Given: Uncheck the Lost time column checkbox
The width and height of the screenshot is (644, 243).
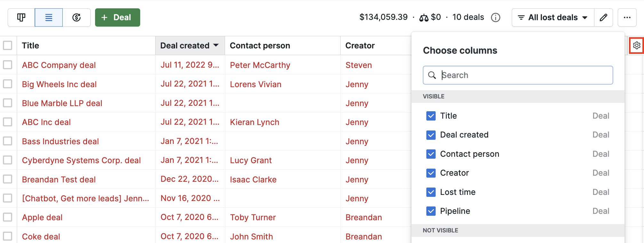Looking at the screenshot, I should [431, 192].
